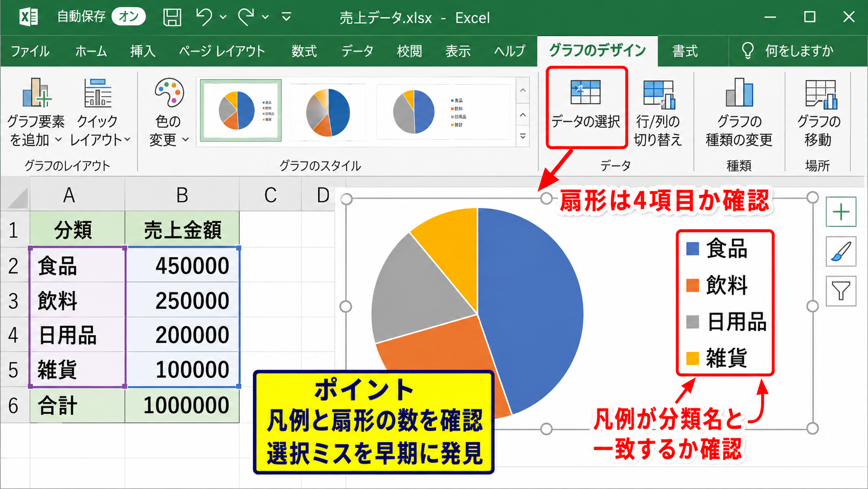Click データの選択 button
Viewport: 868px width, 489px height.
click(586, 107)
